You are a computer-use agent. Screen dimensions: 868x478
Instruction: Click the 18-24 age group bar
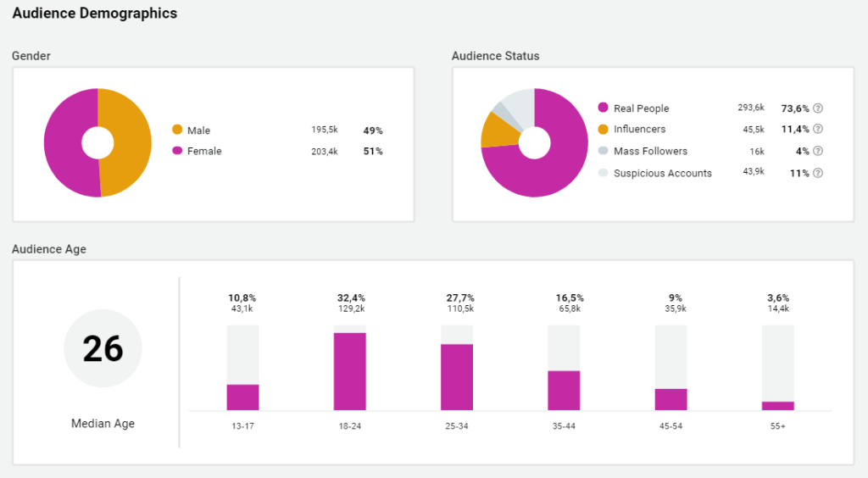(349, 371)
